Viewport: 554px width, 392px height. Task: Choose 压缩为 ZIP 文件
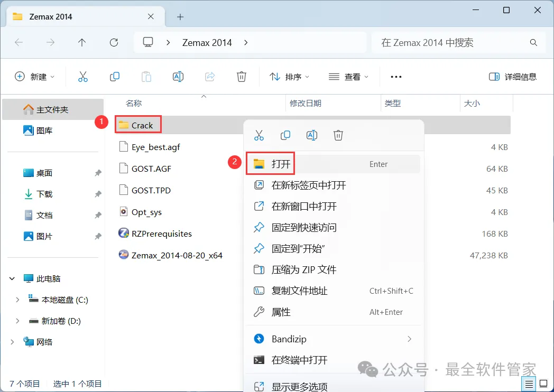333,270
